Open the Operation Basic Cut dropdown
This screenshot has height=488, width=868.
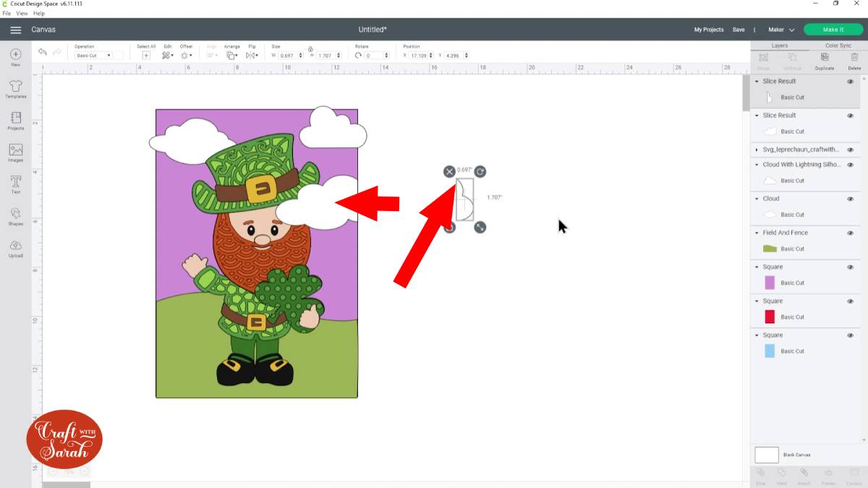point(93,55)
